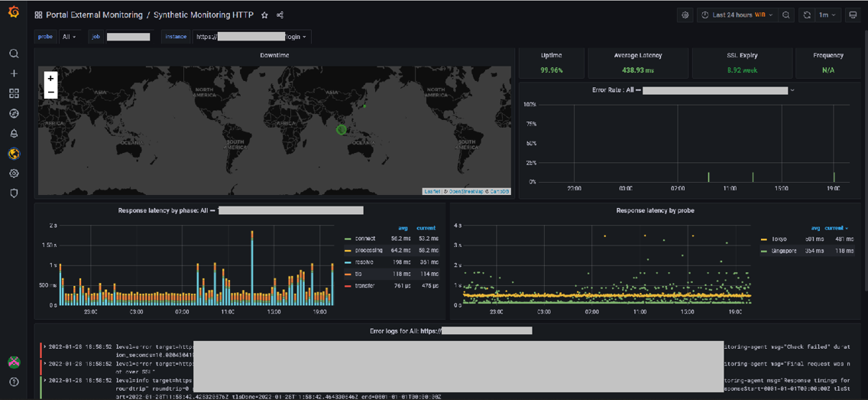Open the search magnifier in sidebar

15,54
